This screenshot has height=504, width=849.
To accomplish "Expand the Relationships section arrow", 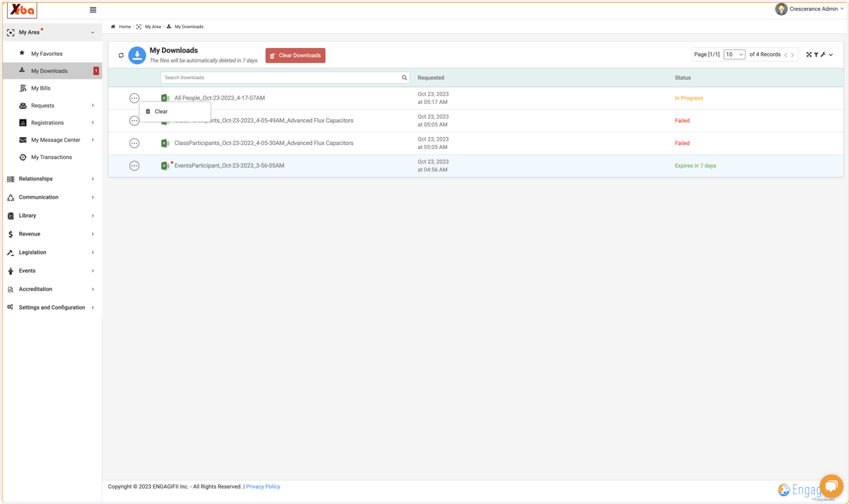I will coord(93,179).
